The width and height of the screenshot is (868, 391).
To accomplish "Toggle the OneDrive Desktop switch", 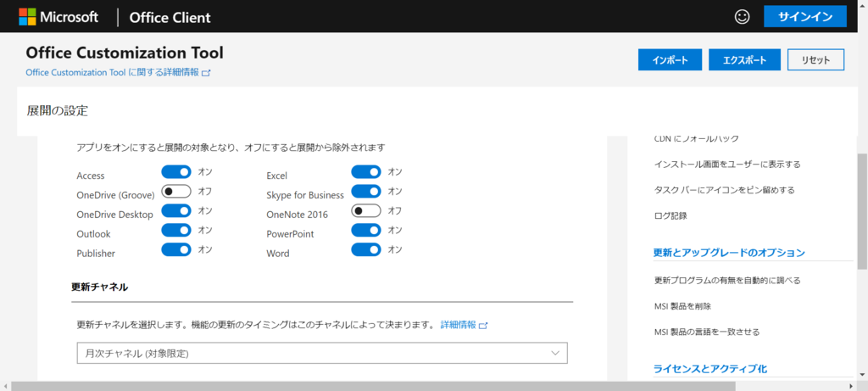I will [x=176, y=211].
